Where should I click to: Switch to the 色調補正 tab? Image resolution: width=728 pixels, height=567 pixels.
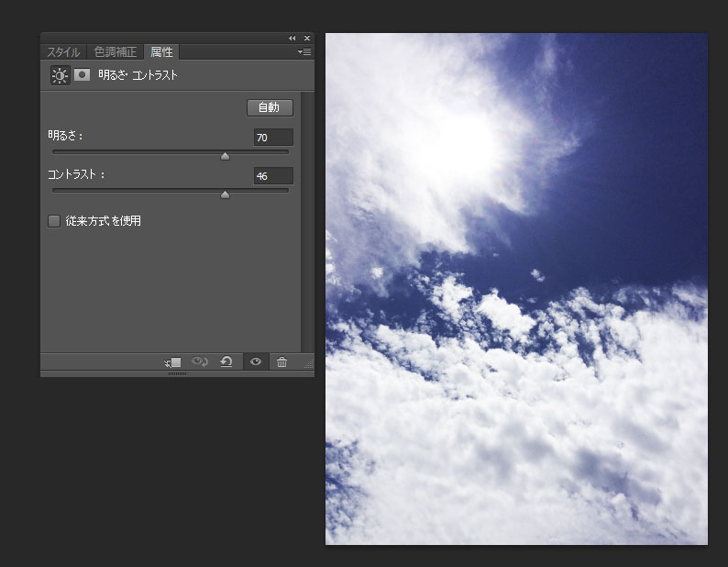(116, 52)
